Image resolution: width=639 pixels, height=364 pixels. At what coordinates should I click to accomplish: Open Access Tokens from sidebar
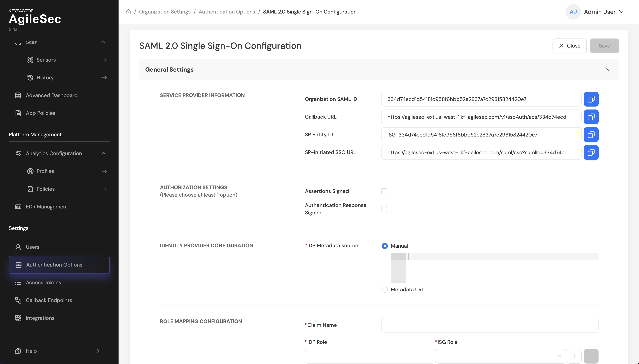43,282
